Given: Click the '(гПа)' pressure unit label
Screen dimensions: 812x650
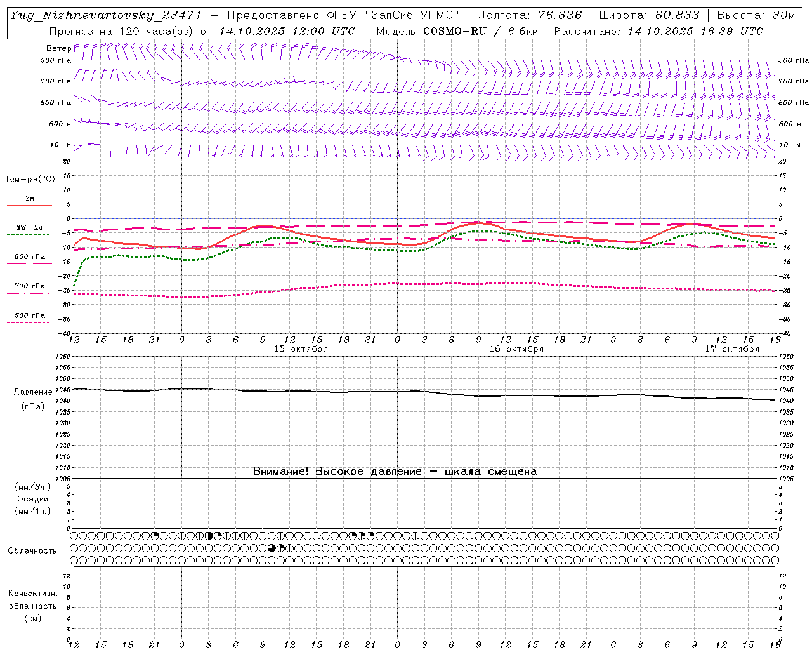Looking at the screenshot, I should coord(33,407).
